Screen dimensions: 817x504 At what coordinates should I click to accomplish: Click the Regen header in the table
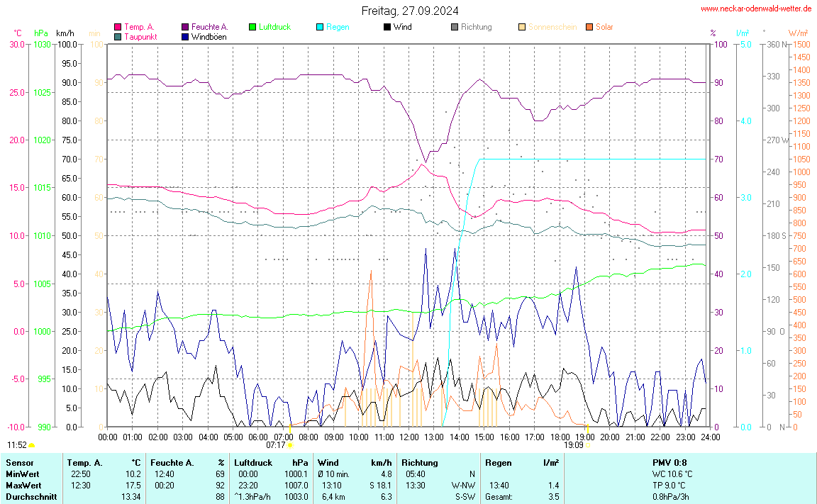498,463
